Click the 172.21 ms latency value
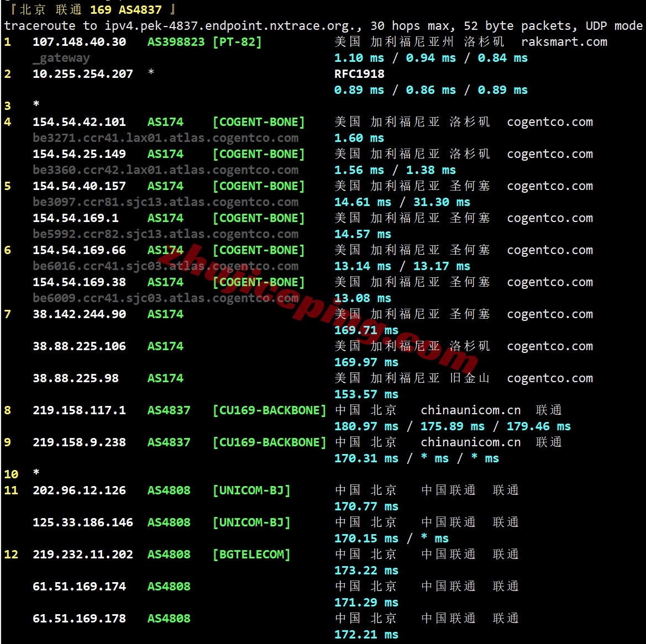The width and height of the screenshot is (646, 644). pyautogui.click(x=366, y=635)
